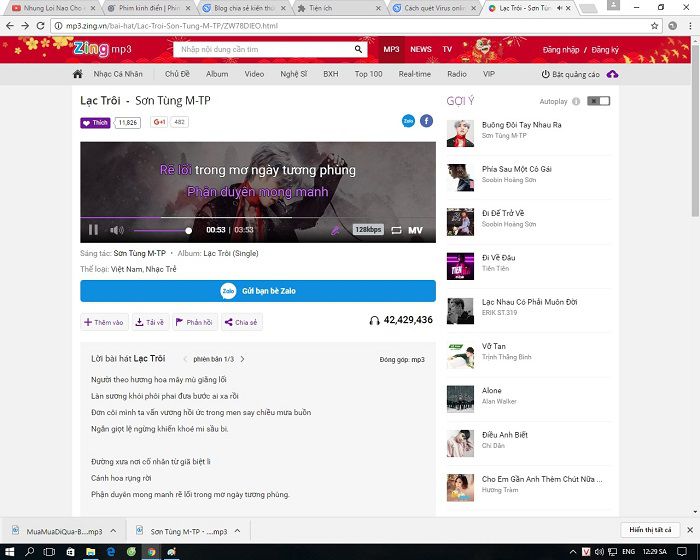700x560 pixels.
Task: Open the TV header tab
Action: tap(447, 49)
